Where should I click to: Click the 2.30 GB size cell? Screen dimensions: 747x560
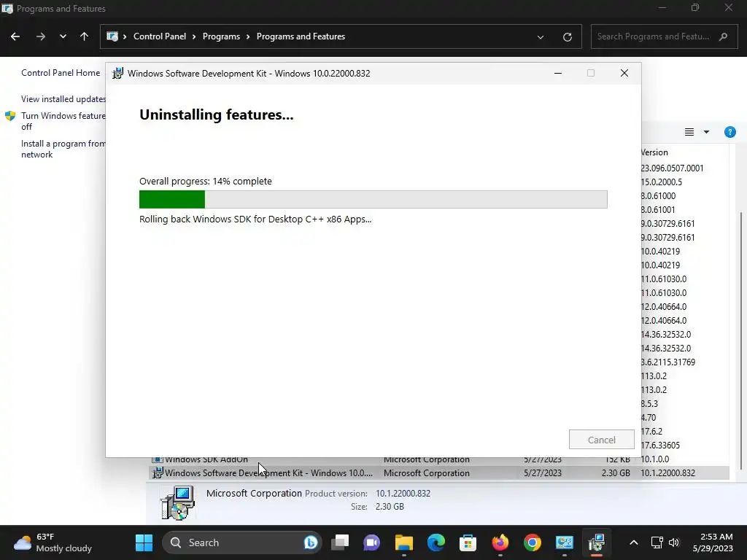pyautogui.click(x=616, y=472)
